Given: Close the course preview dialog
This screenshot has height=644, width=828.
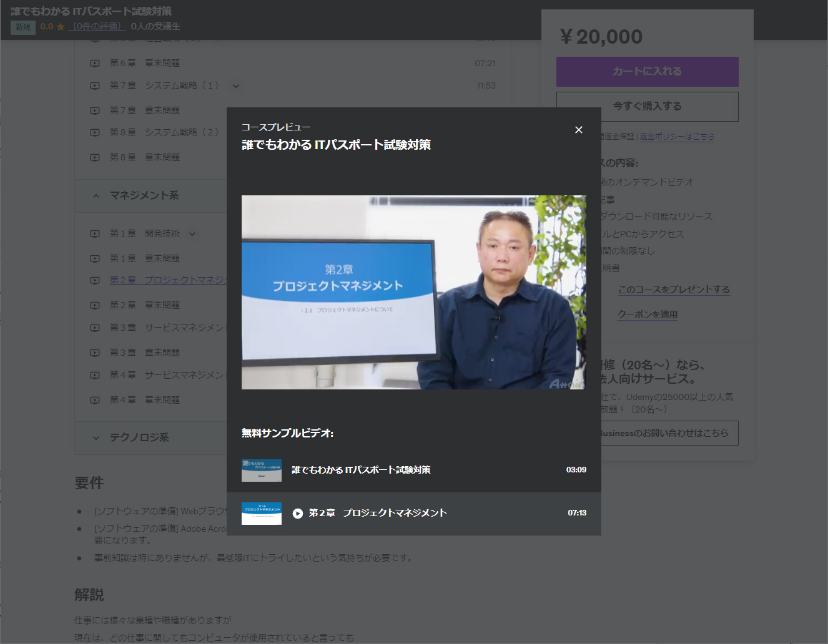Looking at the screenshot, I should point(579,130).
